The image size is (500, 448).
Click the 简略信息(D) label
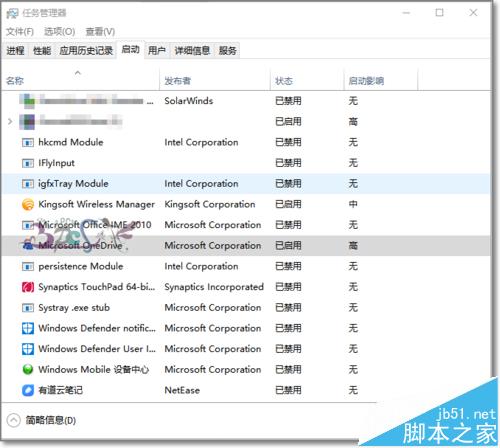[x=51, y=420]
